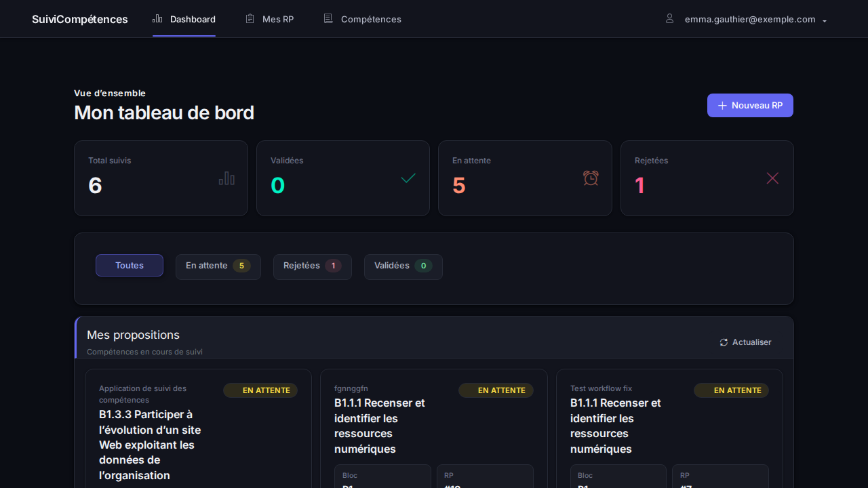
Task: Click the X icon in Rejetées card
Action: pyautogui.click(x=772, y=178)
